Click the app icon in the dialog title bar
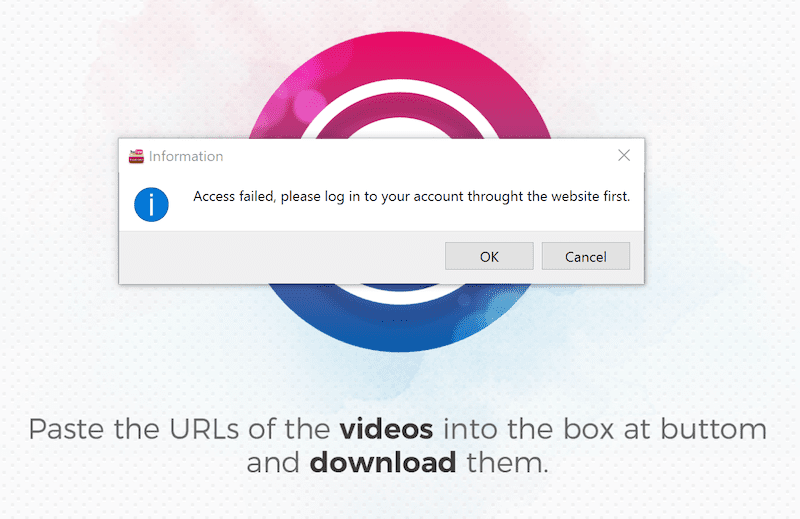 (137, 156)
